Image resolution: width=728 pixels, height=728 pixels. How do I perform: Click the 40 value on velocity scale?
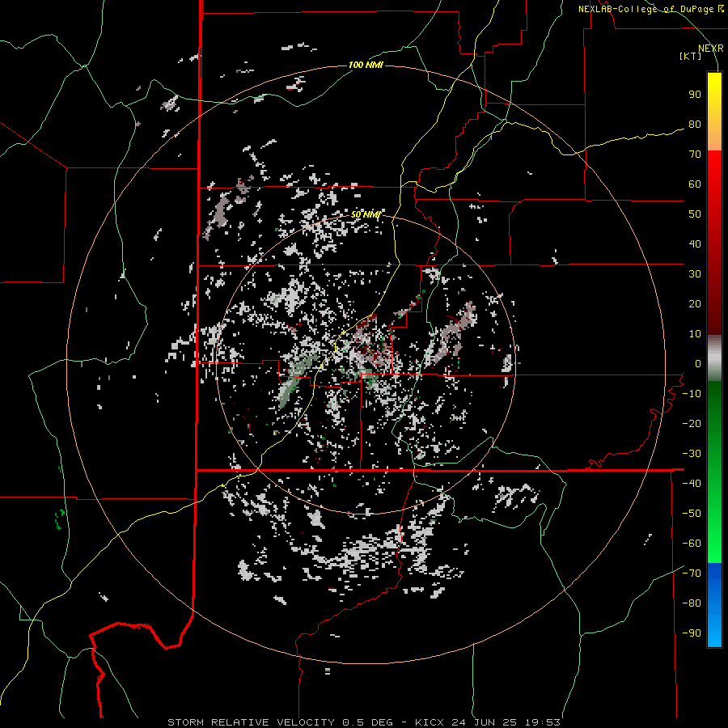(695, 243)
